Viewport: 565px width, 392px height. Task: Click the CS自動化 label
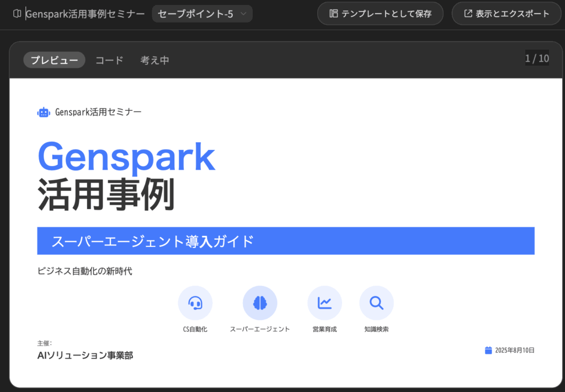pyautogui.click(x=195, y=329)
